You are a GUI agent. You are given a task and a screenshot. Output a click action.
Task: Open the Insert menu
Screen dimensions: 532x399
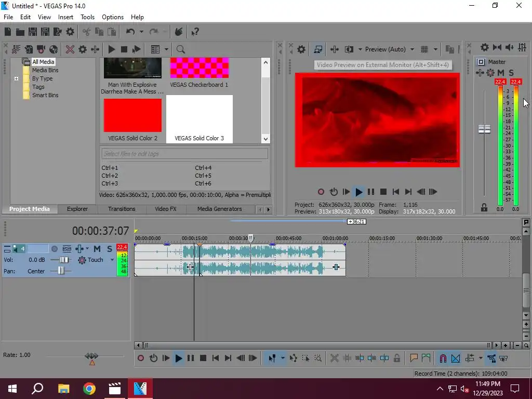tap(65, 17)
